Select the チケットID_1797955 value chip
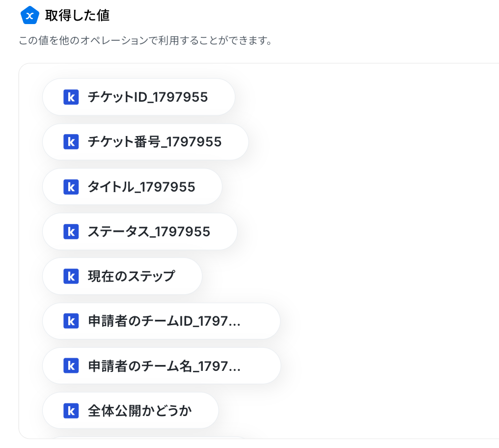The width and height of the screenshot is (499, 448). [139, 97]
